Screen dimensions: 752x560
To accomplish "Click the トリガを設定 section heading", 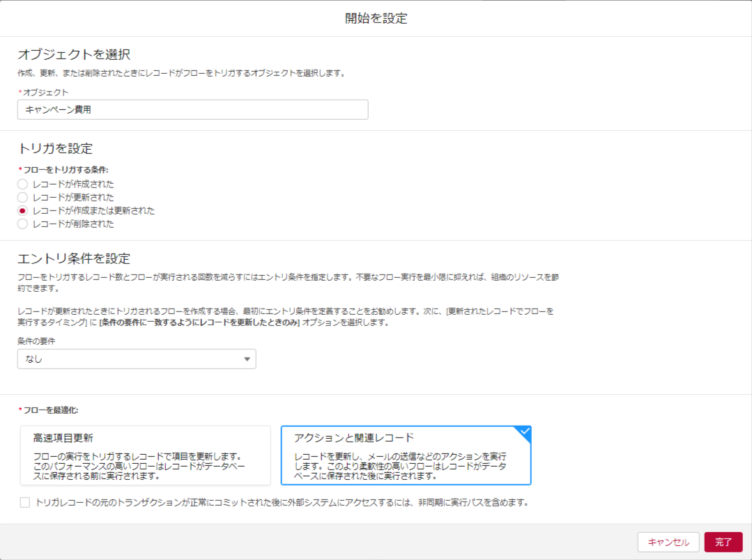I will tap(55, 148).
